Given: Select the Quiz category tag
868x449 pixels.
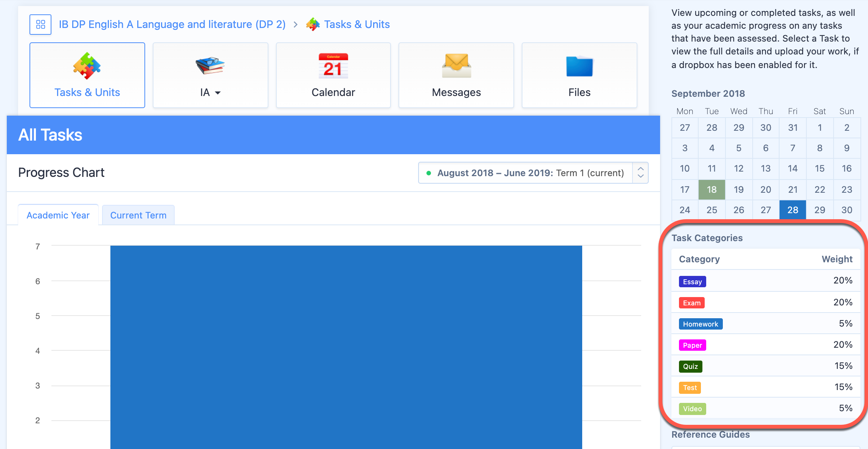Looking at the screenshot, I should (690, 366).
